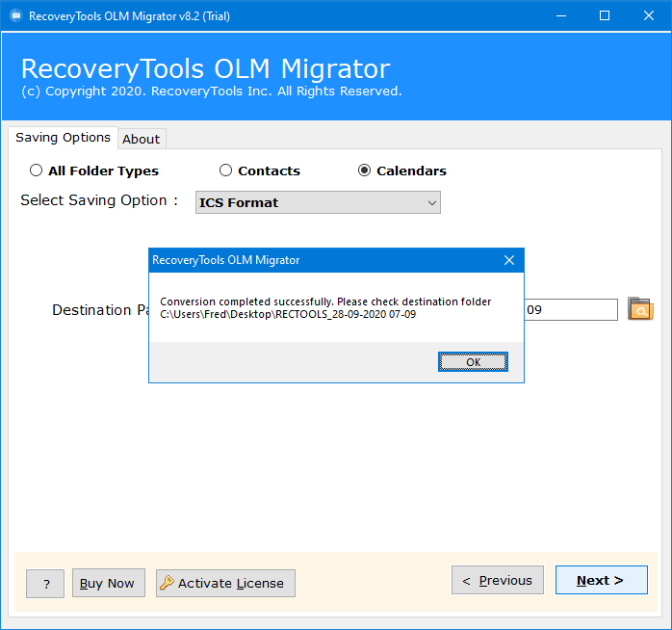Click the folder browse icon beside destination path
The image size is (672, 630).
640,309
